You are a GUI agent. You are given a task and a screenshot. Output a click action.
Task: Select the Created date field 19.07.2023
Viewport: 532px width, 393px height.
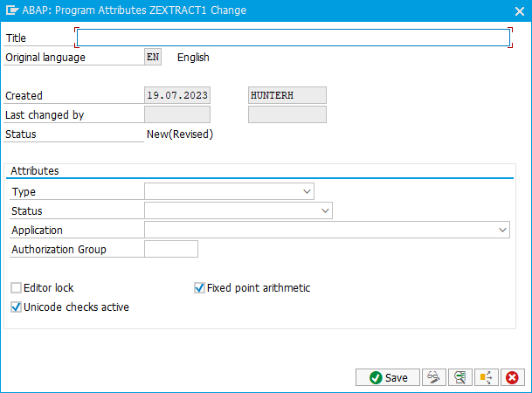pos(177,95)
